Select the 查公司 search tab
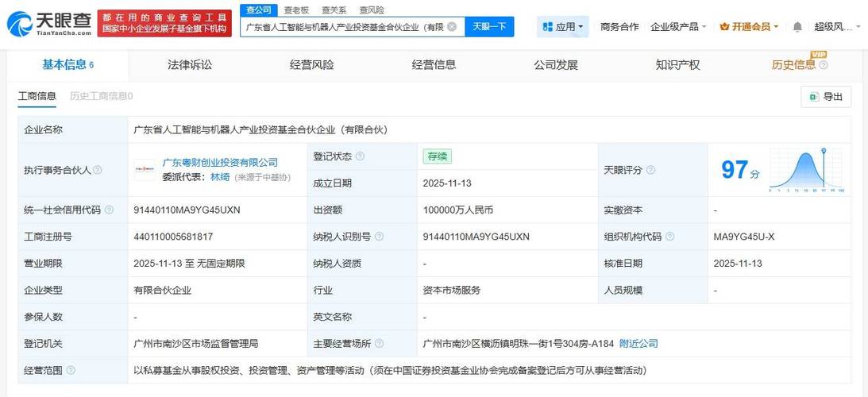Viewport: 868px width, 397px height. click(x=259, y=10)
